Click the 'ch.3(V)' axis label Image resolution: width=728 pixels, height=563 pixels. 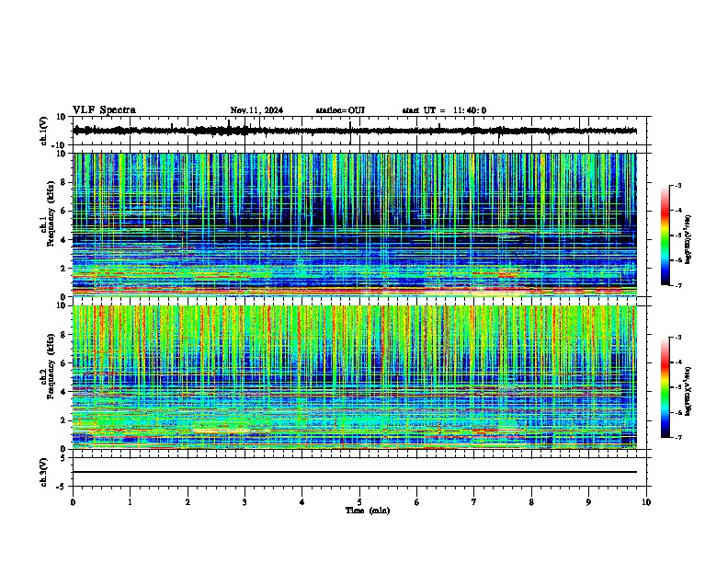click(x=44, y=473)
